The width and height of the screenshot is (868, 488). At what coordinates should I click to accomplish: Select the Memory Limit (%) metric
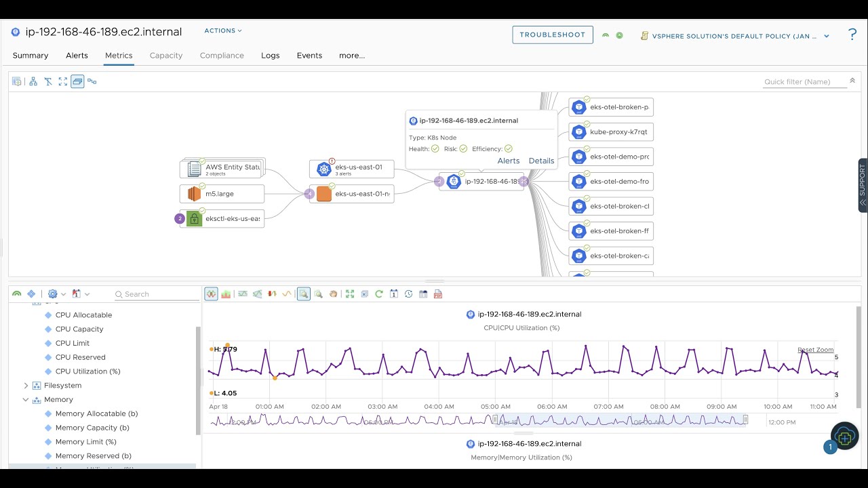click(x=85, y=442)
